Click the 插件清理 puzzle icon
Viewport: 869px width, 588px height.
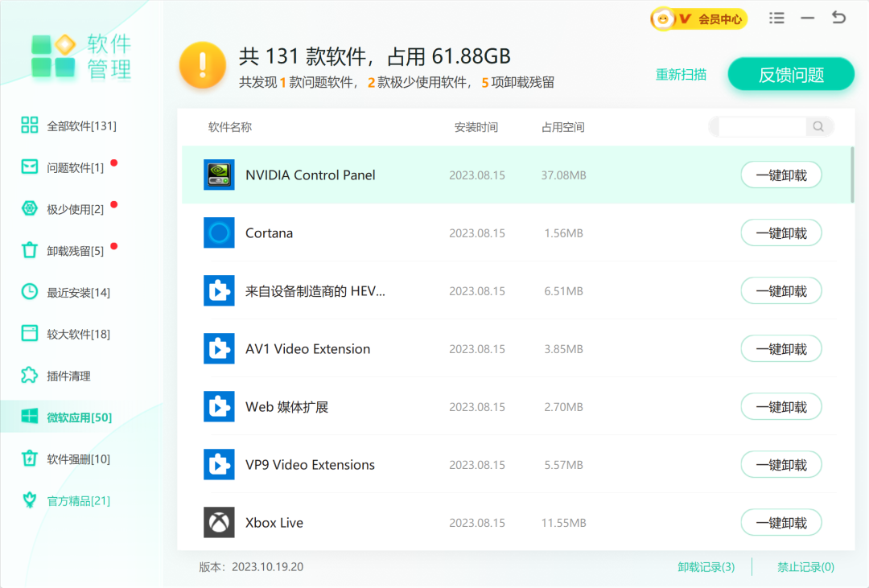pos(30,375)
